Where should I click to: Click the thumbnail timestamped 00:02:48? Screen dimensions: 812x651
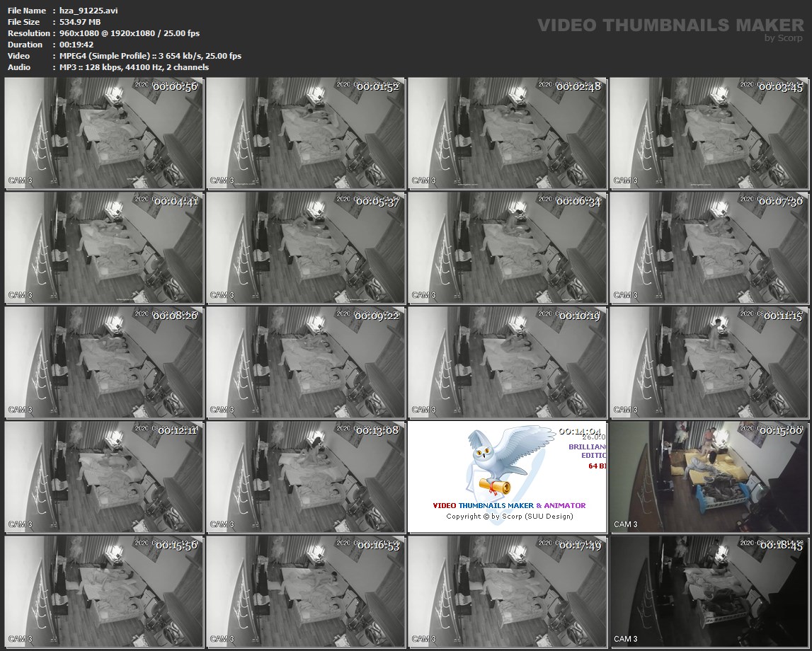point(507,133)
